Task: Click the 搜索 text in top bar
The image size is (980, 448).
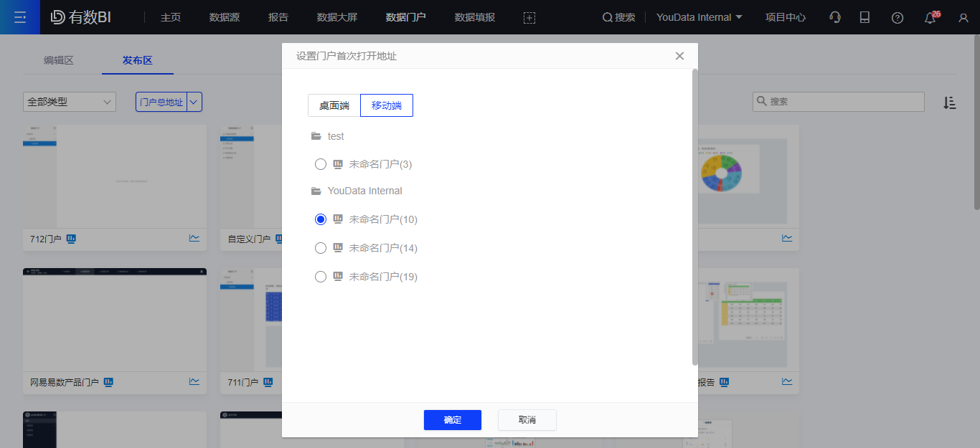Action: (625, 17)
